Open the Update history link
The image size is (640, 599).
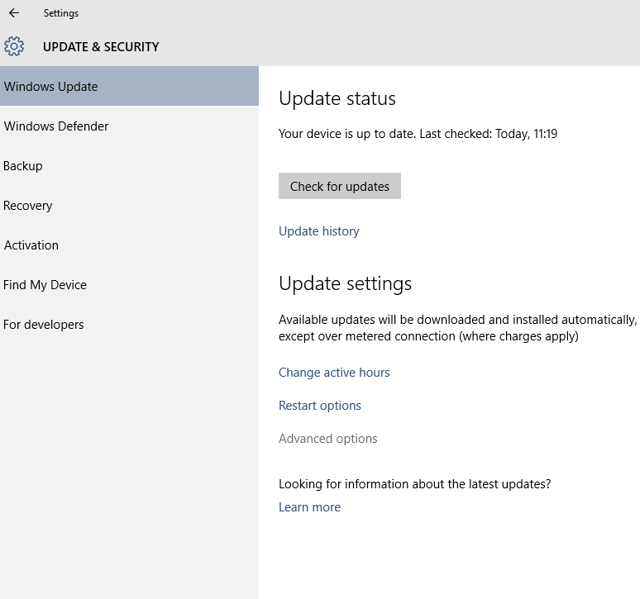coord(319,231)
